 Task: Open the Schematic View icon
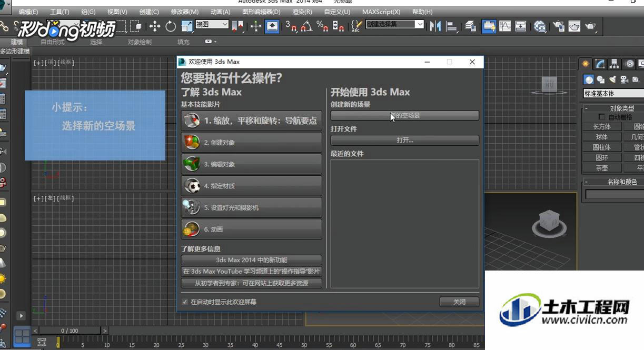[521, 26]
